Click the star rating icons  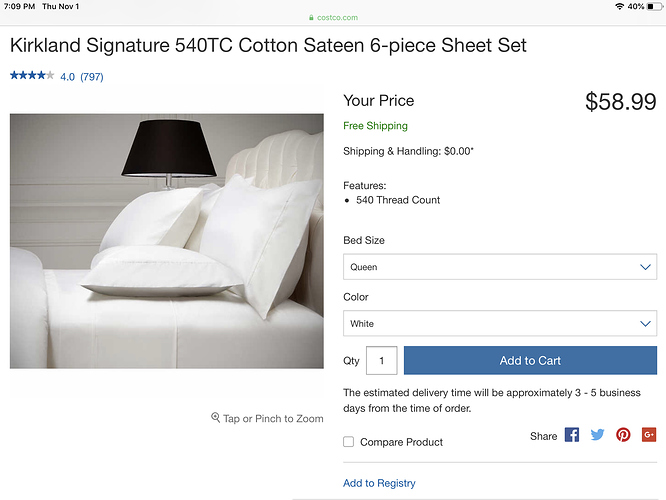tap(32, 76)
